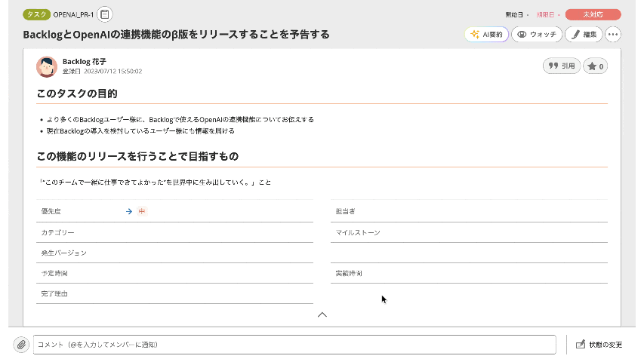644x362 pixels.
Task: Click the 引用 quote button
Action: tap(562, 66)
